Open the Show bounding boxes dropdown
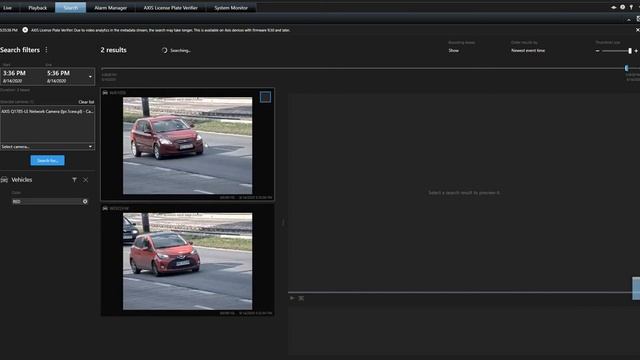This screenshot has height=360, width=640. 454,51
